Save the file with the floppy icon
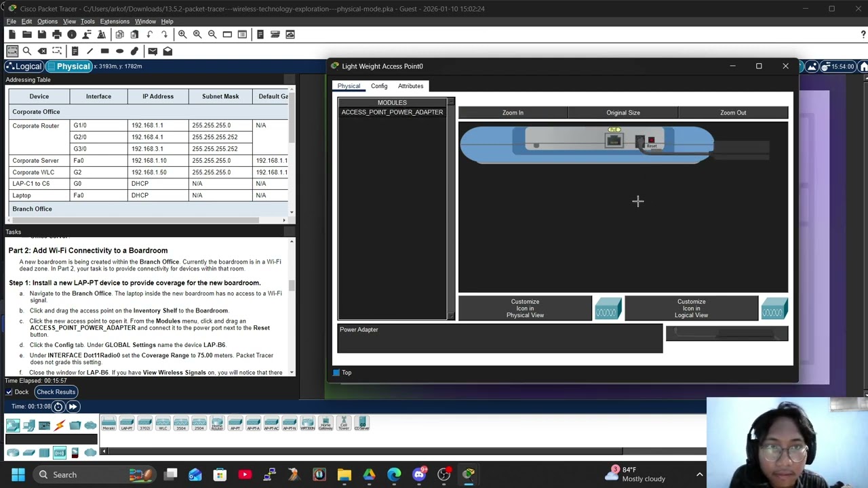Image resolution: width=868 pixels, height=488 pixels. tap(41, 35)
